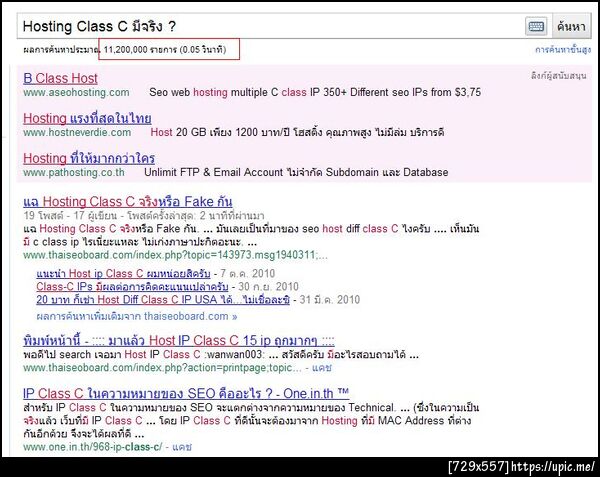The width and height of the screenshot is (600, 477).
Task: Open IP Class C SEO One.in.th result
Action: pyautogui.click(x=186, y=394)
